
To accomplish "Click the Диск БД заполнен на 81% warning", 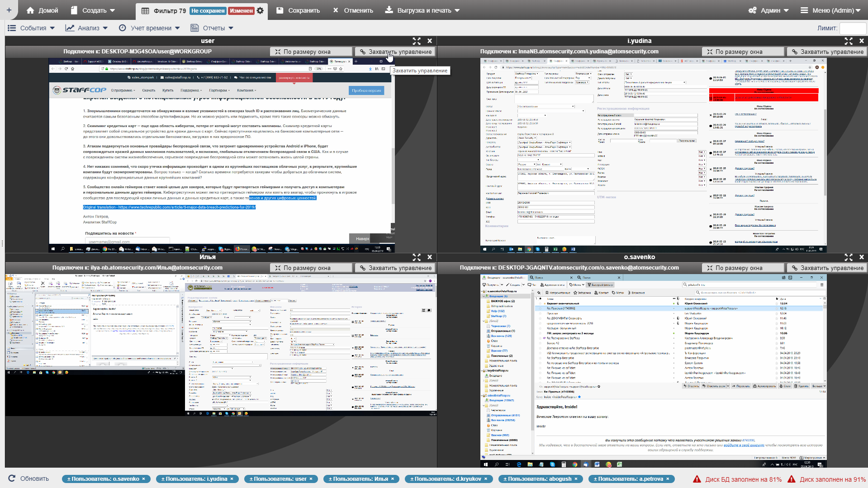I will click(738, 479).
